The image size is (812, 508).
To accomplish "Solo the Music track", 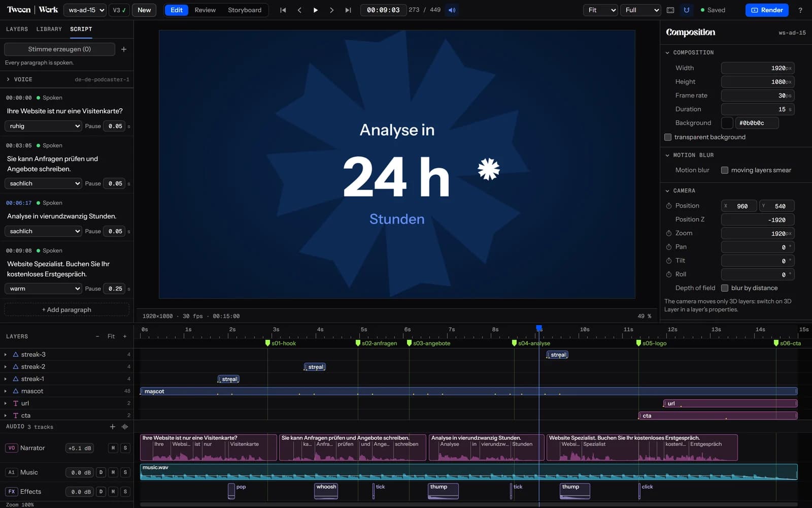I will (125, 472).
